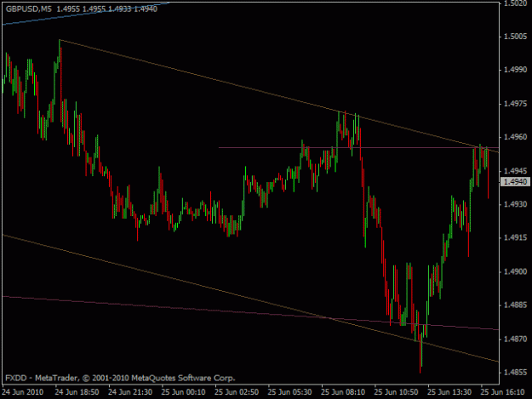The height and width of the screenshot is (399, 532).
Task: Select price axis value 1.4930
Action: coord(516,204)
